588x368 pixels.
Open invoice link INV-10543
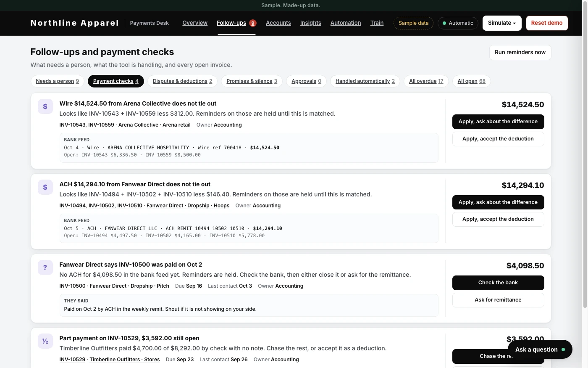point(73,125)
